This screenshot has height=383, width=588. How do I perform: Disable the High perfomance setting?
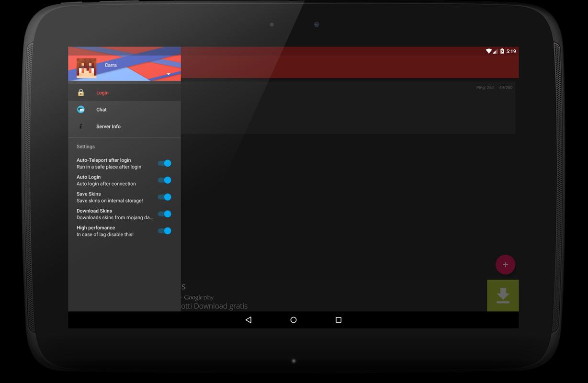tap(164, 230)
